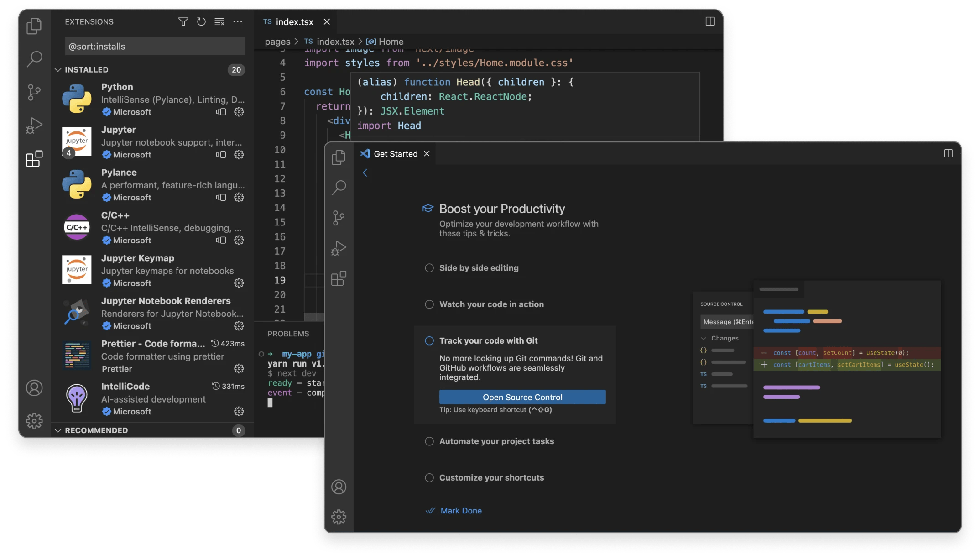Open Run and Debug in left window

click(x=34, y=126)
